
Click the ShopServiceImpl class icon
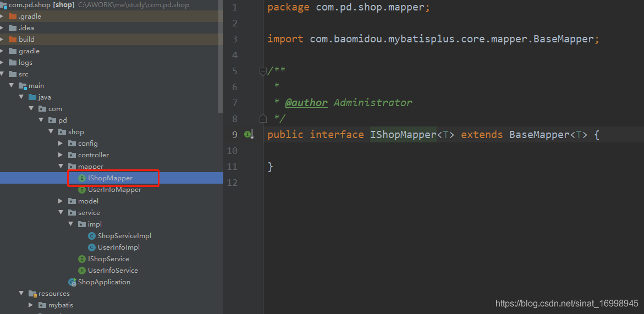tap(92, 235)
